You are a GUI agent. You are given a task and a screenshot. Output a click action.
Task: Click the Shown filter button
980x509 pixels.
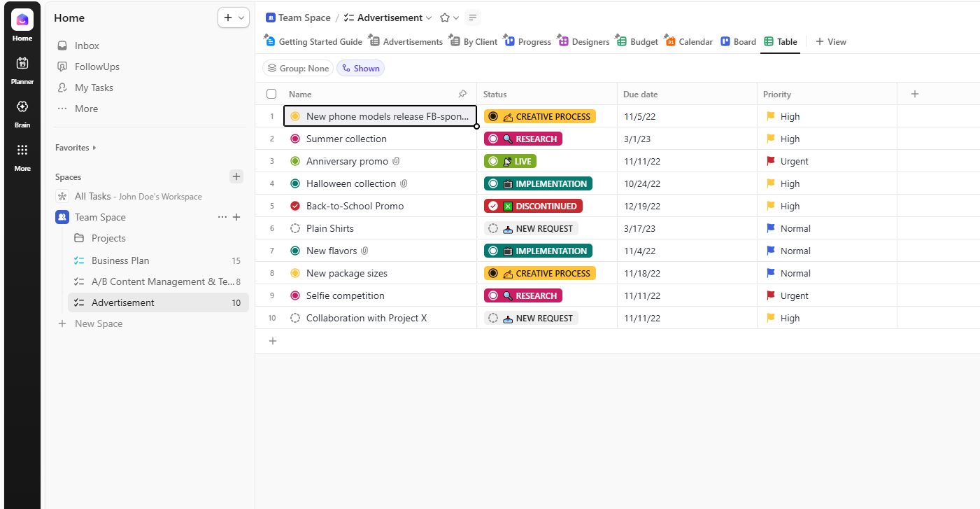[360, 68]
